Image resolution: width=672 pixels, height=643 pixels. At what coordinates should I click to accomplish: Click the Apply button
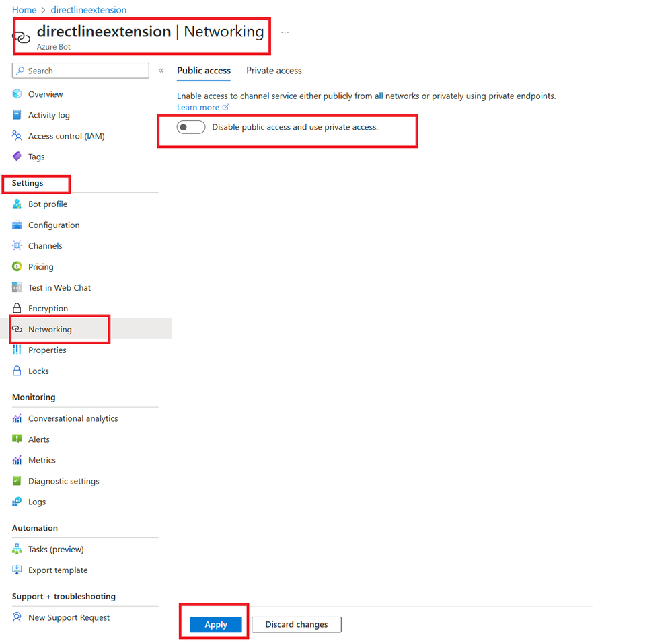(215, 625)
